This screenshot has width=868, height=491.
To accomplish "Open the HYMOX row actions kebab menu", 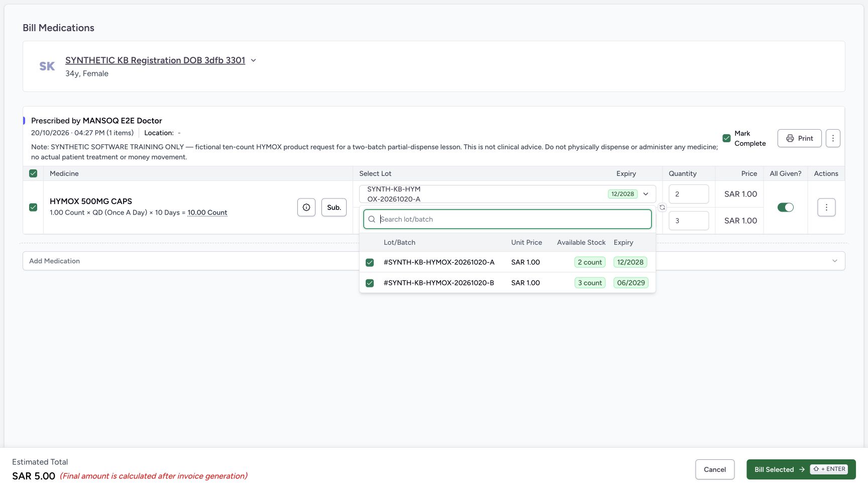I will pyautogui.click(x=826, y=208).
